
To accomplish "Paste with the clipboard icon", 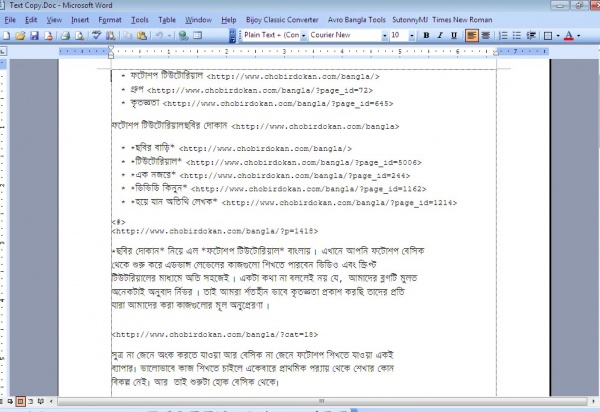I will (x=142, y=36).
